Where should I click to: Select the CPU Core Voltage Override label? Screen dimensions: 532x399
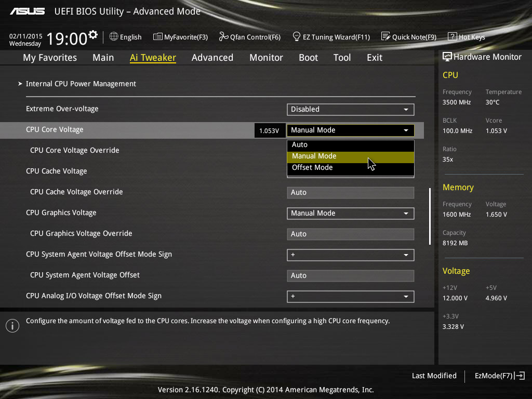tap(75, 150)
